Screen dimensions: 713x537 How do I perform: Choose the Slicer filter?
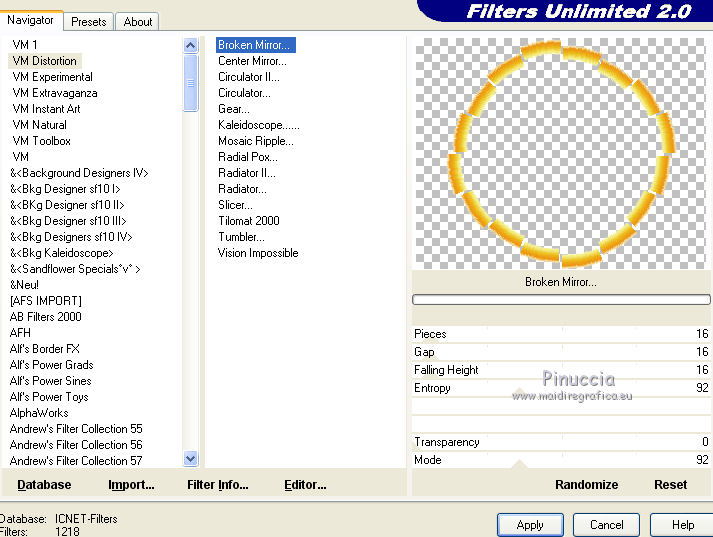tap(235, 205)
